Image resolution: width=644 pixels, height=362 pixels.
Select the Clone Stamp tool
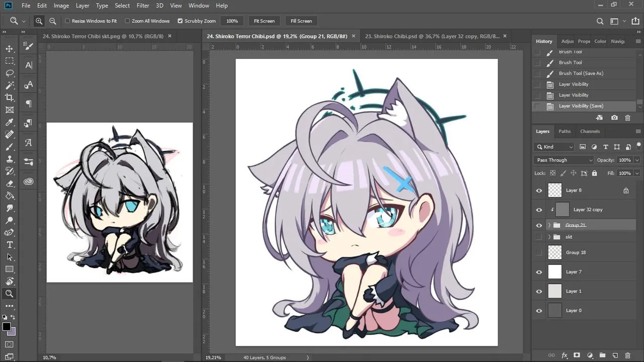tap(10, 159)
